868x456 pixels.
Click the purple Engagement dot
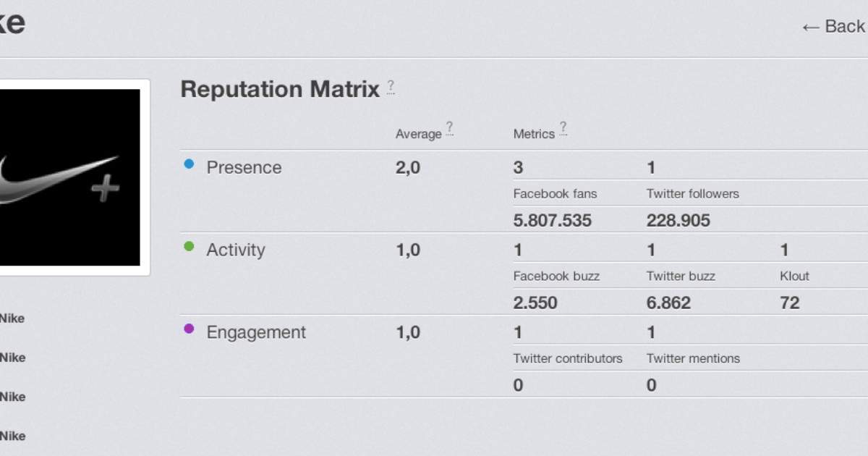click(190, 329)
